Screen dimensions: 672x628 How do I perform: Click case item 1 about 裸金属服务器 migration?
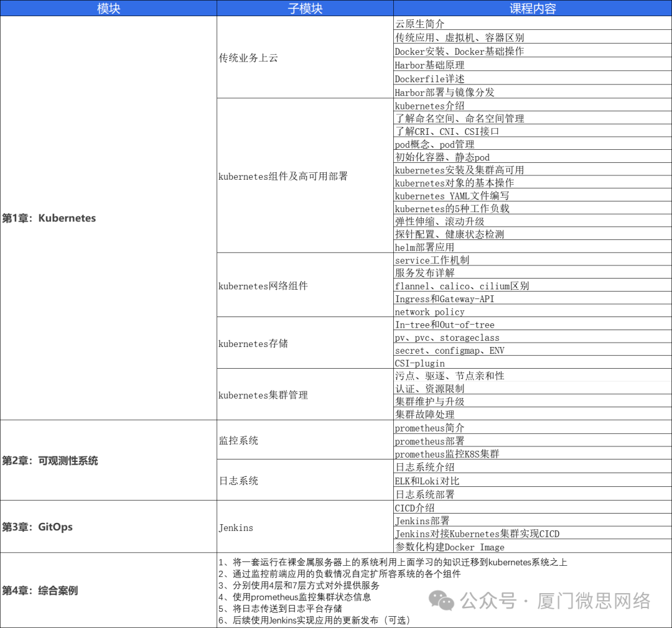tap(393, 562)
